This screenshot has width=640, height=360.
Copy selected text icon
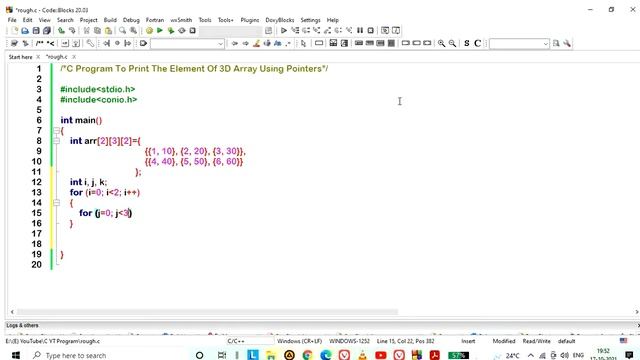(x=97, y=31)
